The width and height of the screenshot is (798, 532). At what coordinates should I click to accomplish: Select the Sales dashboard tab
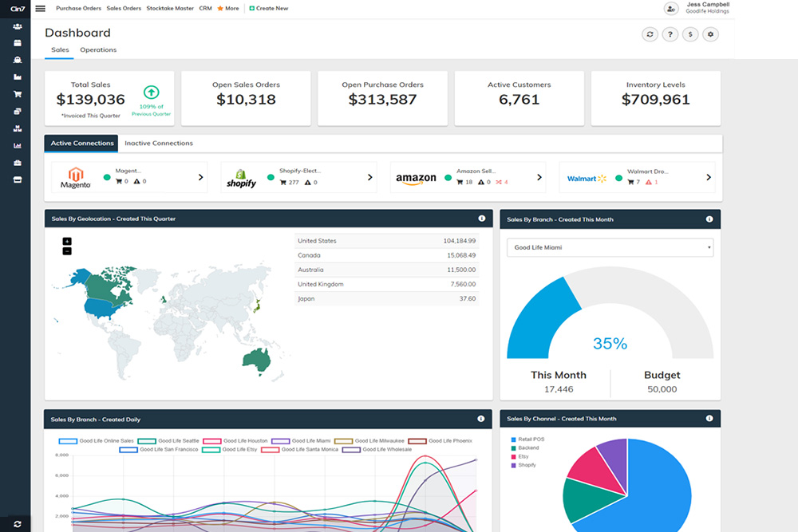tap(60, 49)
